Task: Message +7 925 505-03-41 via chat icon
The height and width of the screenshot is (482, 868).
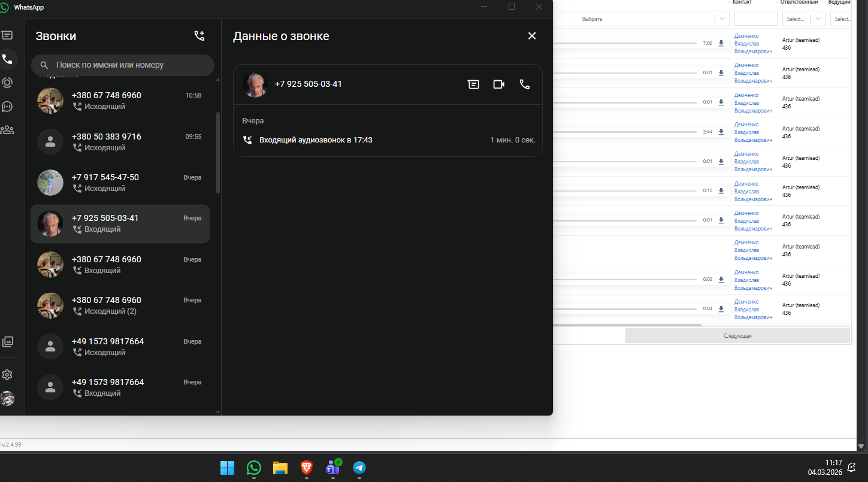Action: coord(473,84)
